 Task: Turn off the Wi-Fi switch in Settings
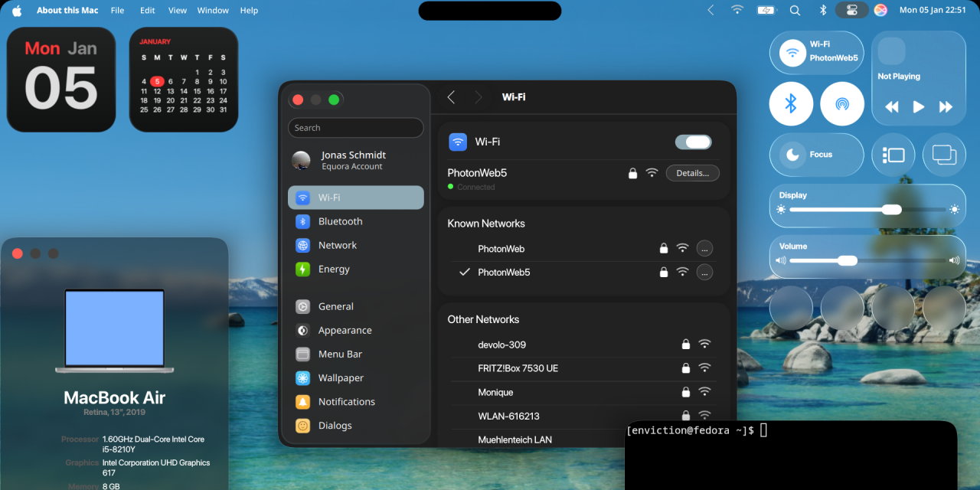click(693, 142)
